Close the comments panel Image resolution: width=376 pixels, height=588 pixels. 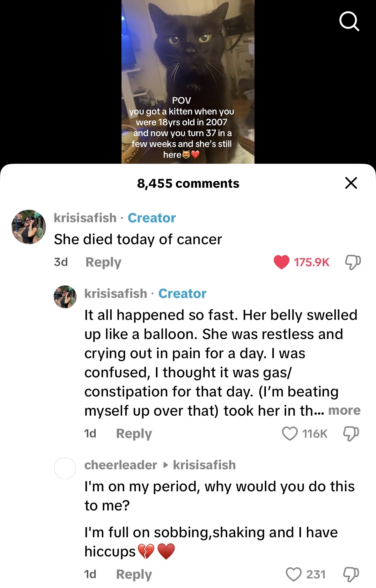click(351, 183)
